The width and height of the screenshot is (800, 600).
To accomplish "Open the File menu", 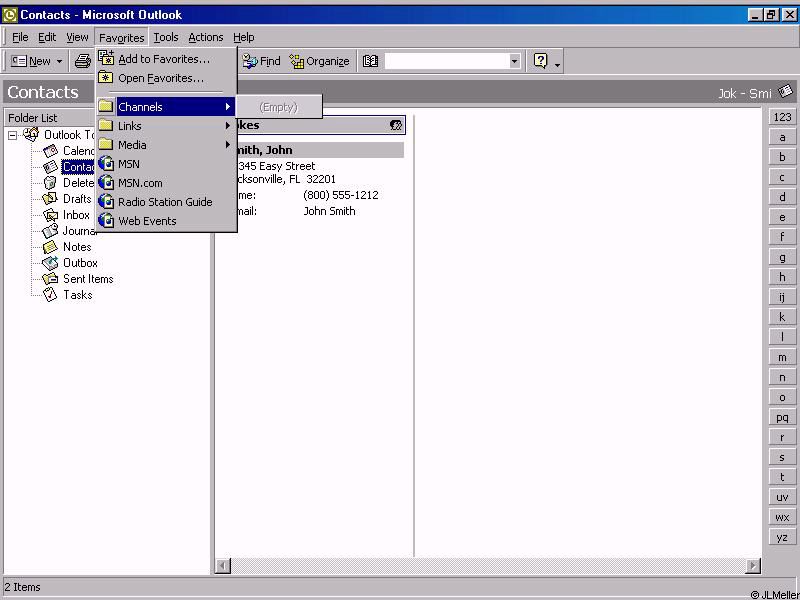I will click(x=20, y=37).
